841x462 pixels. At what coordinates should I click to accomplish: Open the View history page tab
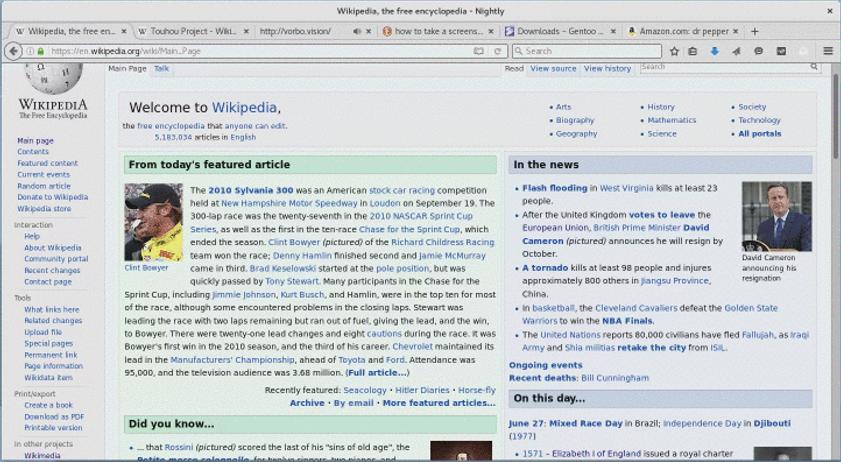click(607, 69)
